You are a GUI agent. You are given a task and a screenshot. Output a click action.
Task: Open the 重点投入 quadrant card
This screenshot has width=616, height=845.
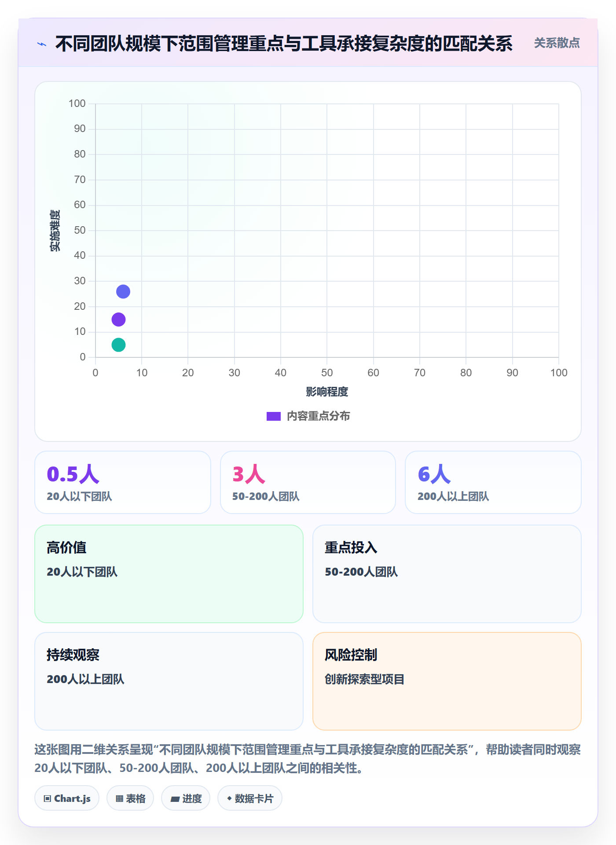(x=447, y=574)
